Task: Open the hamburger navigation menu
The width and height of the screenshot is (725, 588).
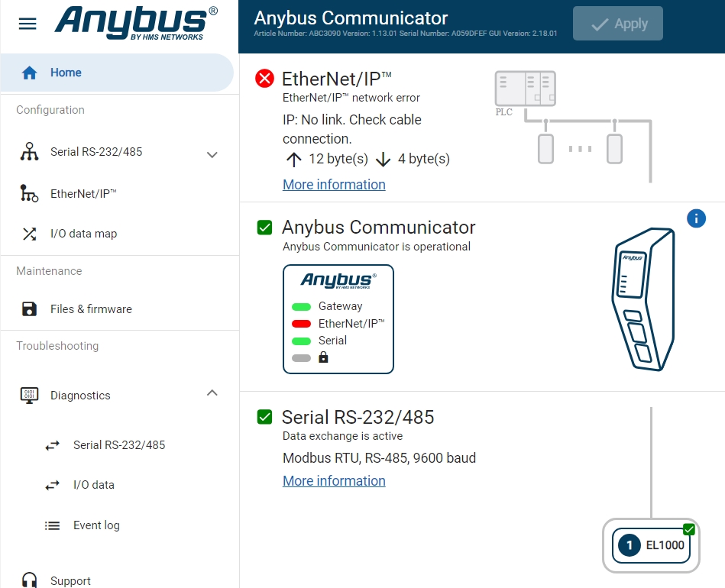Action: click(28, 24)
